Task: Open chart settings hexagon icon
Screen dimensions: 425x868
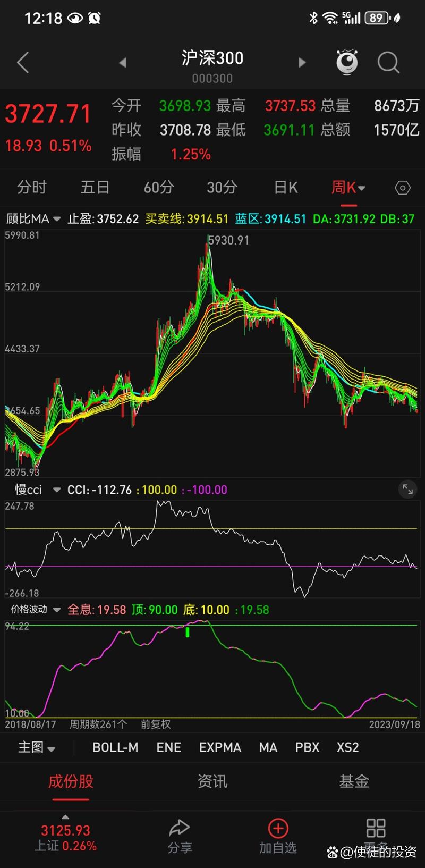Action: [403, 188]
